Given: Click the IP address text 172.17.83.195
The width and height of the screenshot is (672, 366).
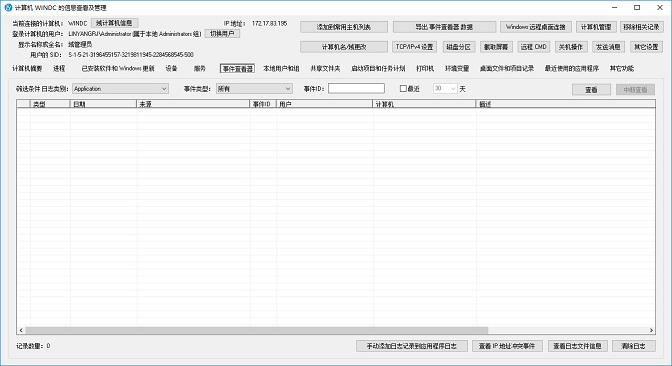Looking at the screenshot, I should point(269,24).
